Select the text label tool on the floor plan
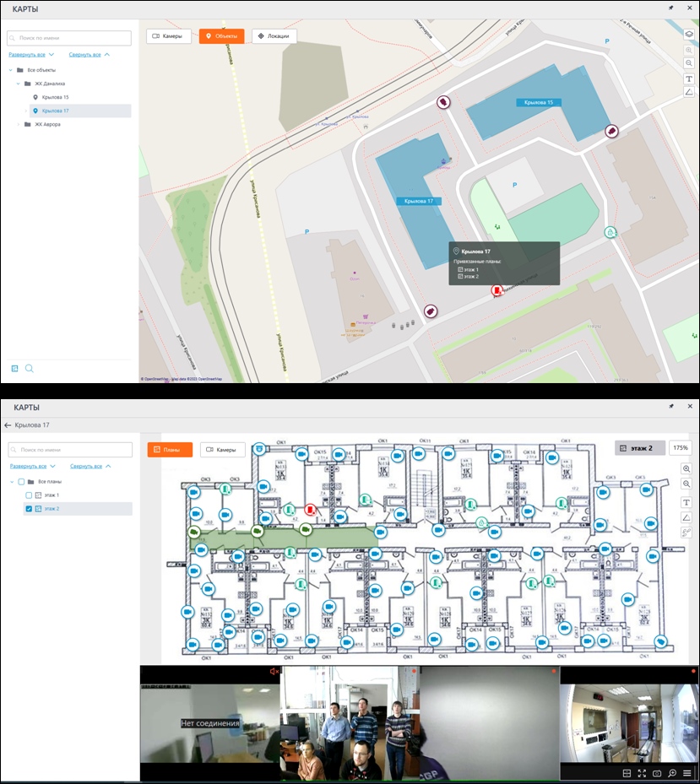The width and height of the screenshot is (700, 784). tap(686, 502)
